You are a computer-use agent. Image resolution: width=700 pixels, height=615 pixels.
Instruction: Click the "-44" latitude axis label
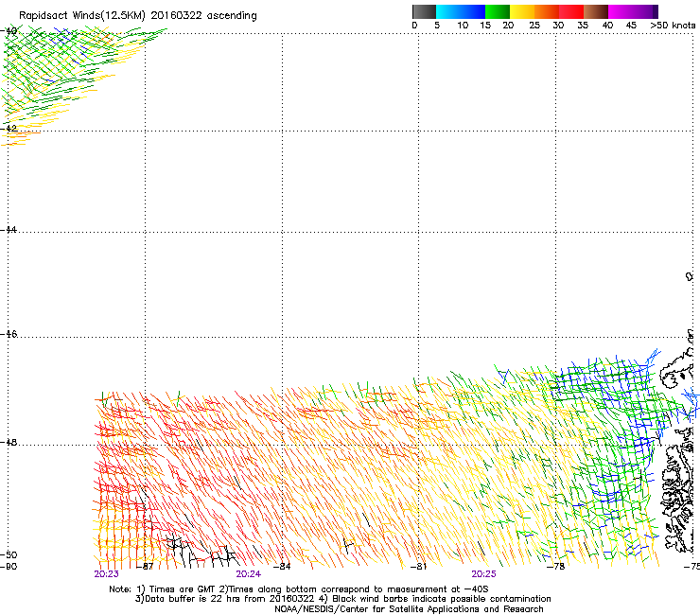click(9, 230)
